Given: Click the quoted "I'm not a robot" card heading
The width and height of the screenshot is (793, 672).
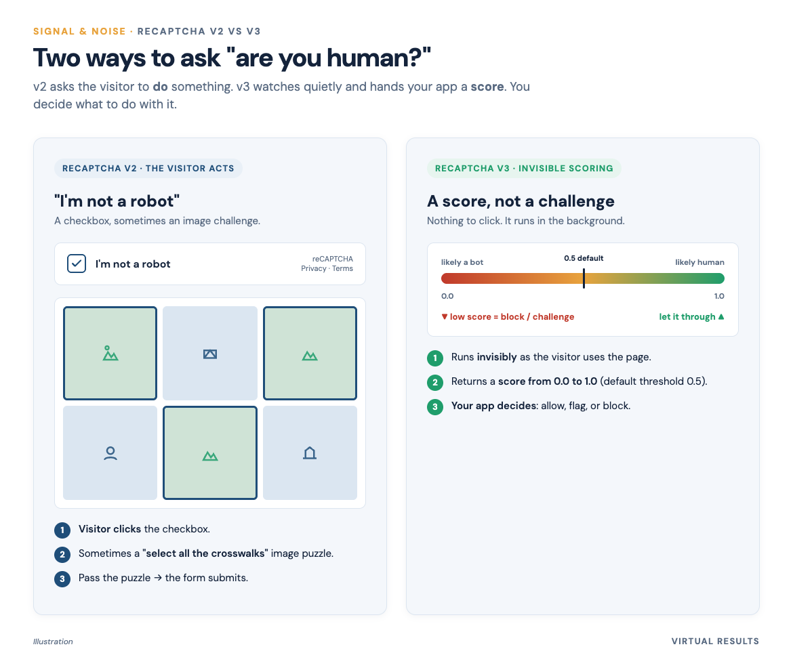Looking at the screenshot, I should point(117,201).
